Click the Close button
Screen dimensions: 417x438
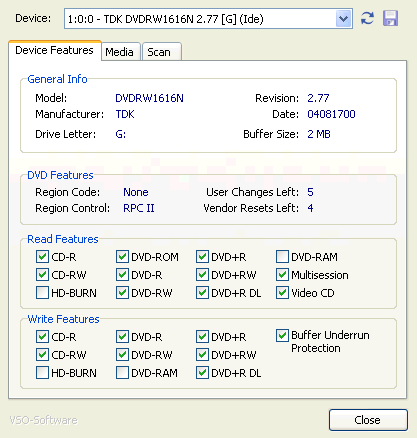pos(368,420)
